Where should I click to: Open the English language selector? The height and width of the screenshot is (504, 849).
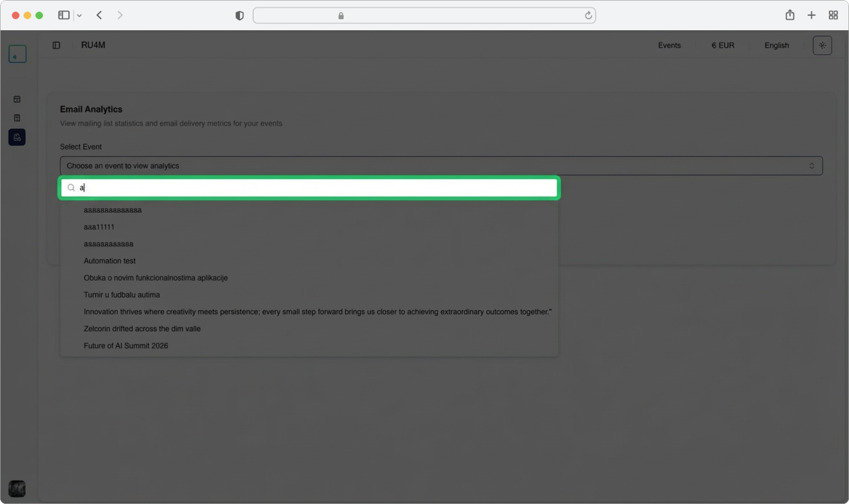click(776, 46)
